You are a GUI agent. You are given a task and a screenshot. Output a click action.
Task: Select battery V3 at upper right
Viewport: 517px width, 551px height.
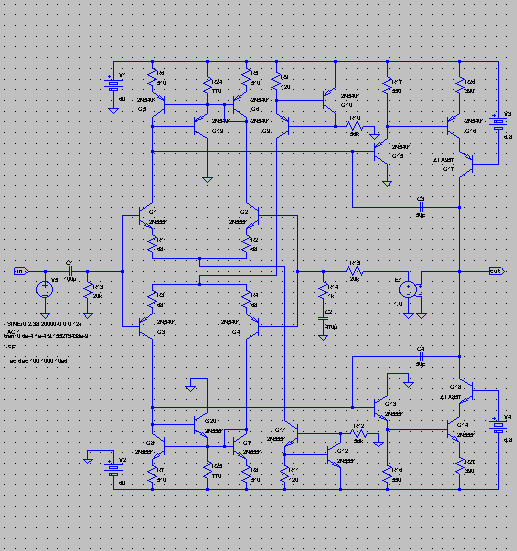tap(498, 123)
